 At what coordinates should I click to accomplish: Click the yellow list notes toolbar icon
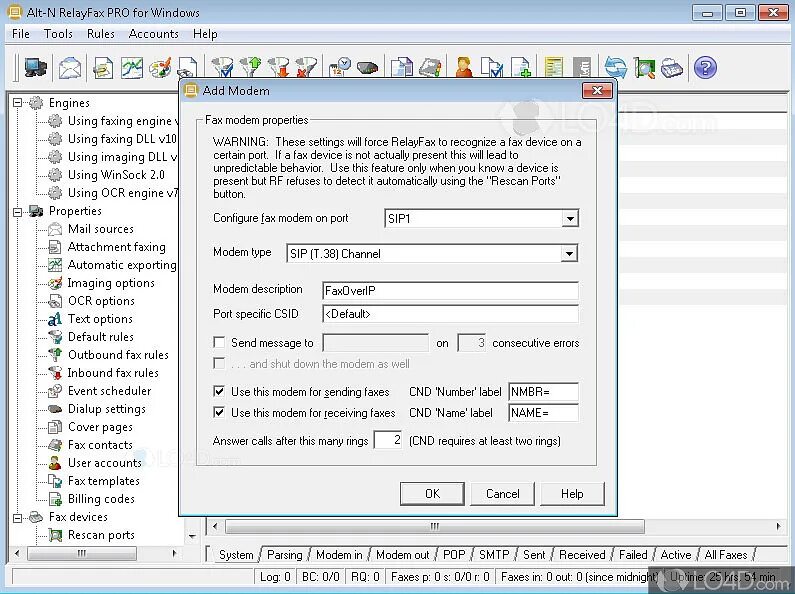click(x=554, y=67)
